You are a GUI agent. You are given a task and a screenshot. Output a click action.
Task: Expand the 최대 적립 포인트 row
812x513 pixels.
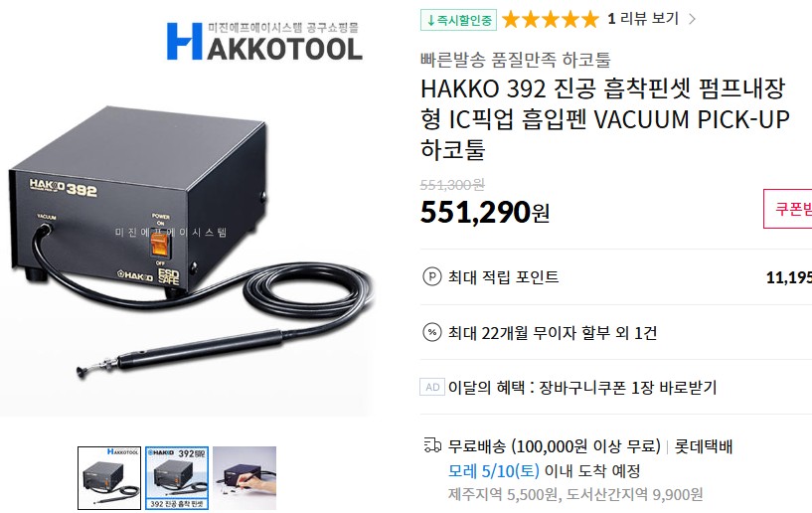click(616, 276)
